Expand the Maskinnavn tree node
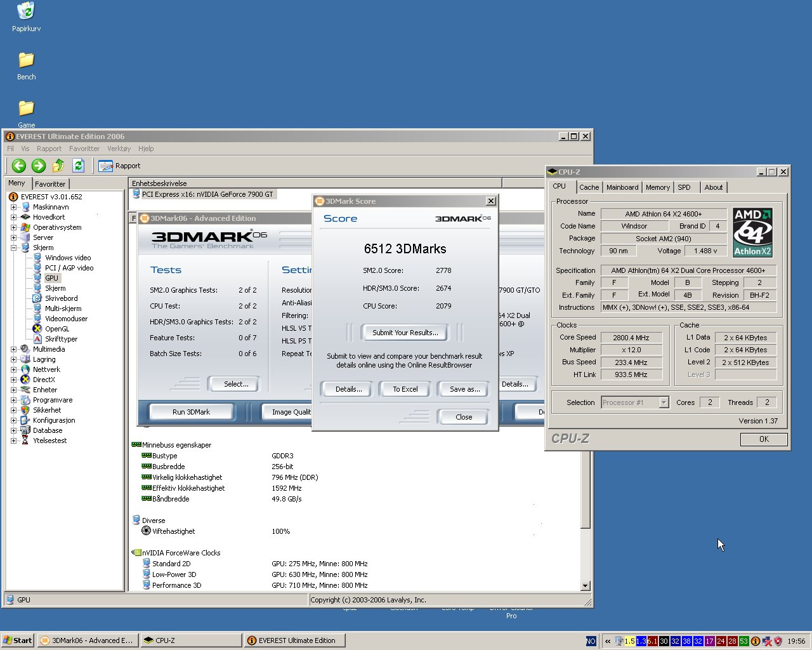This screenshot has width=812, height=650. pos(13,207)
